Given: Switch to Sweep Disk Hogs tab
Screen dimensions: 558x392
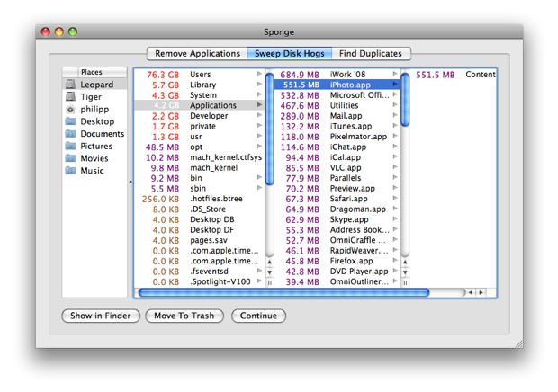Looking at the screenshot, I should coord(289,54).
